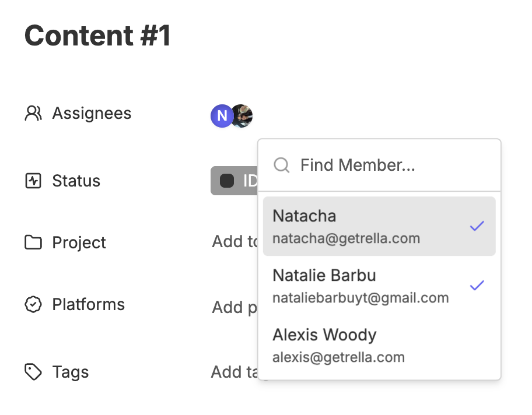Click the Platforms badge check icon

point(33,304)
